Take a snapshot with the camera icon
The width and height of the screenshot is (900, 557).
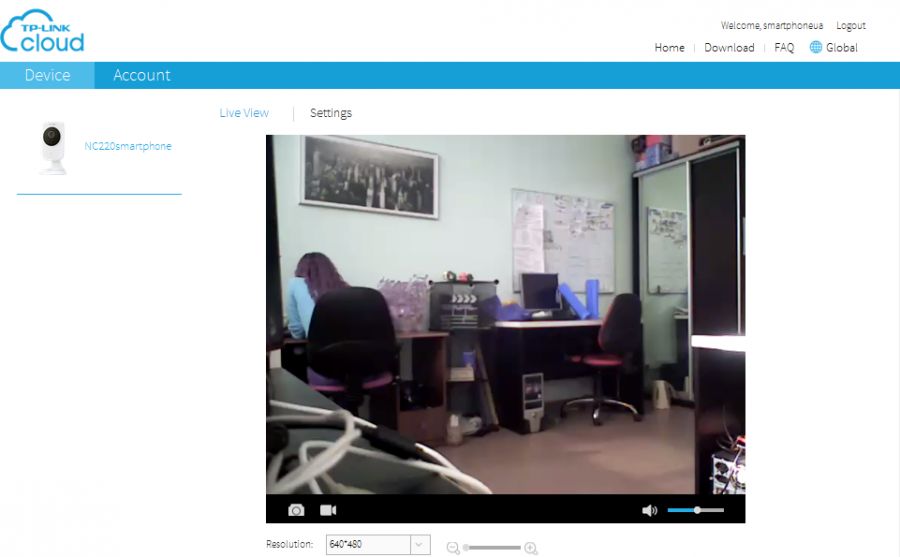pyautogui.click(x=296, y=510)
